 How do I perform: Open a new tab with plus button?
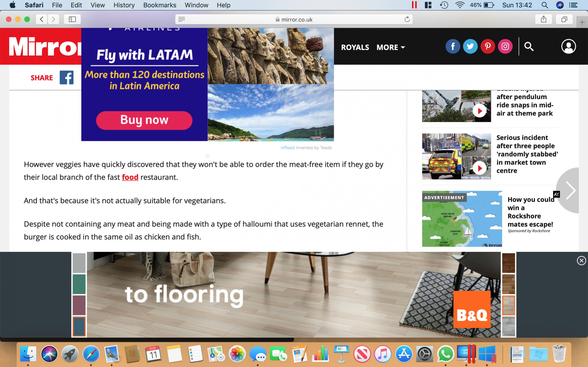point(582,22)
